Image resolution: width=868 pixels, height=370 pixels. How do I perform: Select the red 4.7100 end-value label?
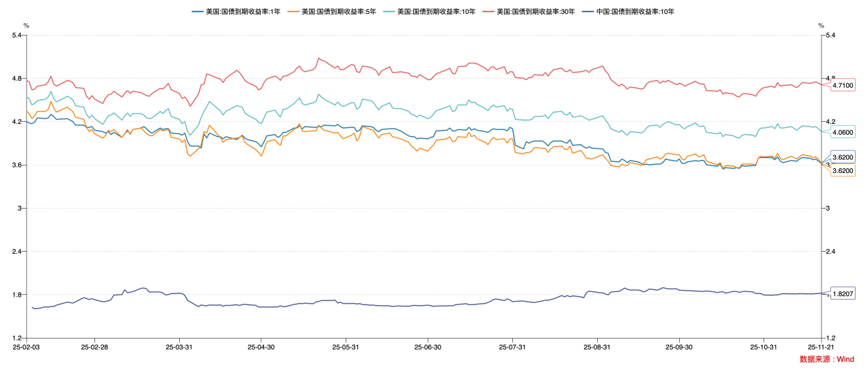[x=842, y=85]
